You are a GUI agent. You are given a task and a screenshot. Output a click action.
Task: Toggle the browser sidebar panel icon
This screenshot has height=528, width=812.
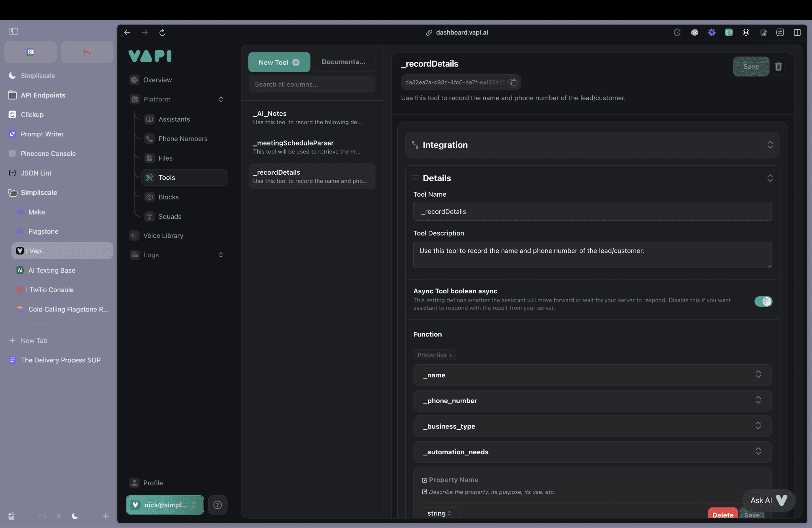click(x=14, y=31)
